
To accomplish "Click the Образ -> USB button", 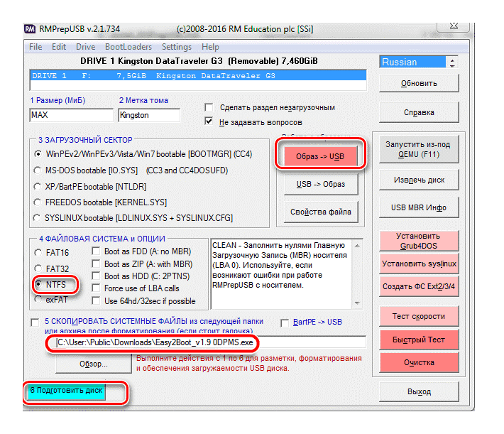I will click(x=320, y=156).
